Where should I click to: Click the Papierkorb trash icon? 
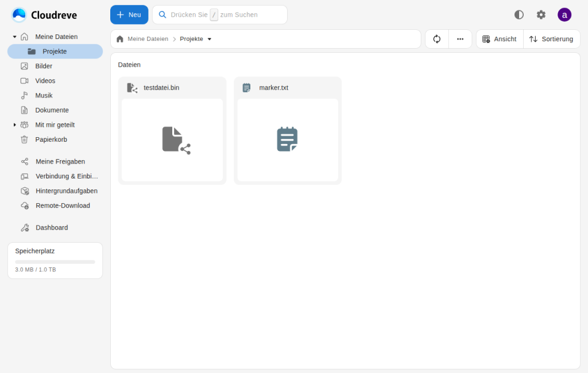click(24, 139)
